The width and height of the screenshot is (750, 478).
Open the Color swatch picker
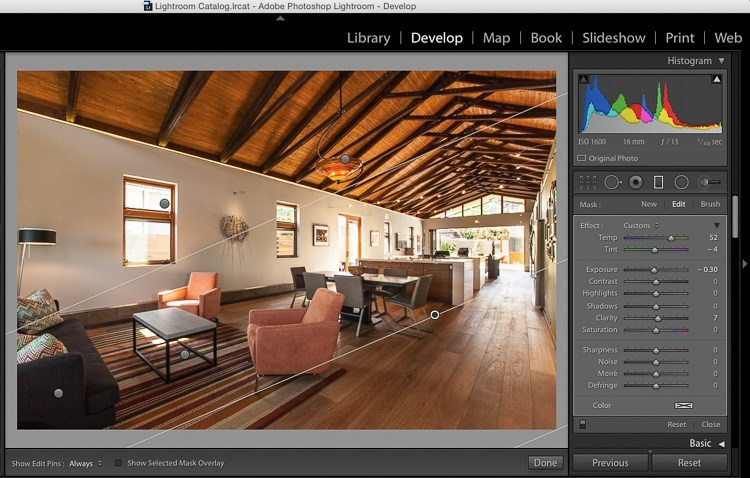pyautogui.click(x=684, y=405)
